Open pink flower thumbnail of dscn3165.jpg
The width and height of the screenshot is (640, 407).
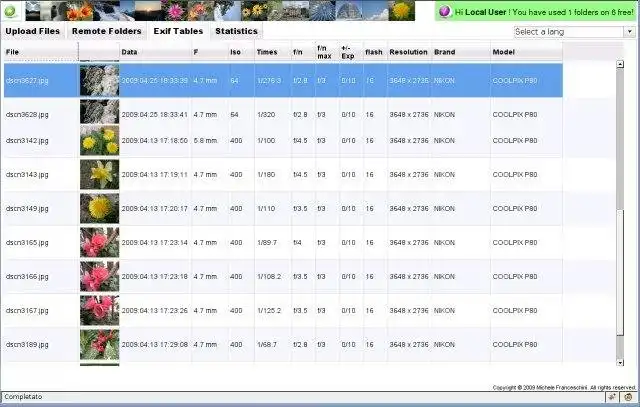pos(100,242)
